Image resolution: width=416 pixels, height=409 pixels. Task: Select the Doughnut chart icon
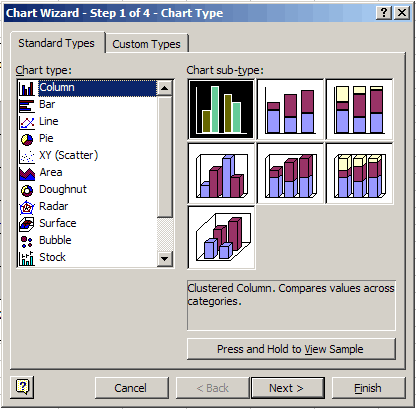pos(27,190)
